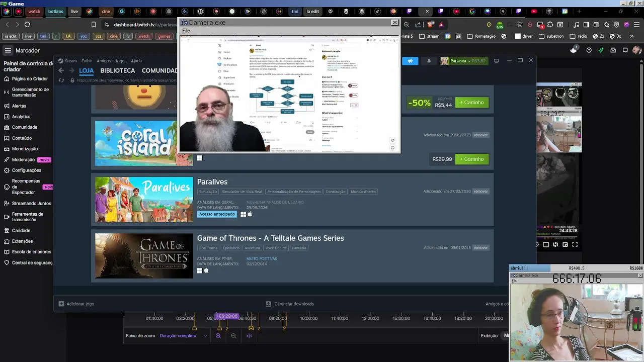Viewport: 644px width, 362px height.
Task: Open the Twitch help question mark icon
Action: coord(589,50)
